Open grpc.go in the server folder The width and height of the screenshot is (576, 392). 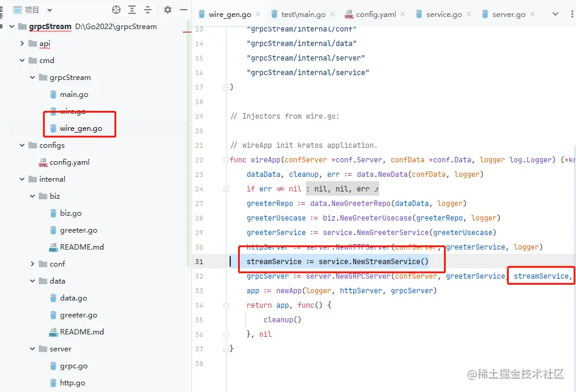(74, 366)
